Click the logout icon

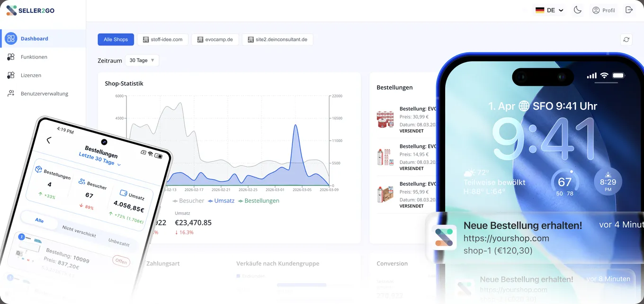629,10
